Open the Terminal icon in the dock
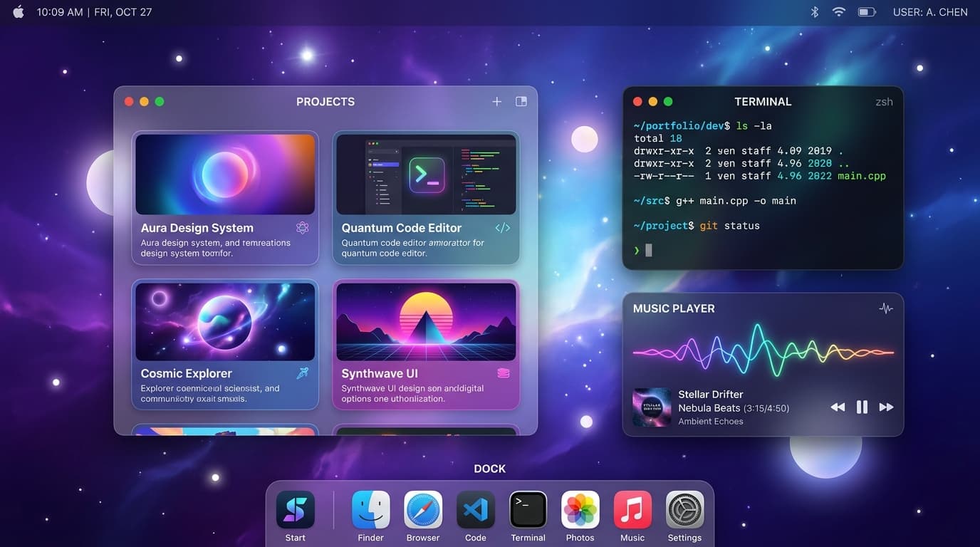The width and height of the screenshot is (980, 547). click(528, 509)
